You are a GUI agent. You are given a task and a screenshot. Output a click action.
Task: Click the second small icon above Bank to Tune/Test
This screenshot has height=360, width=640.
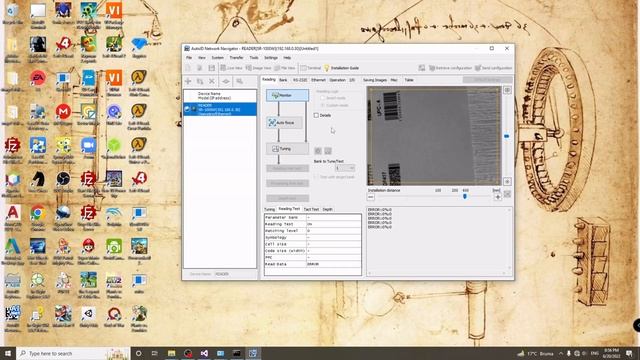(328, 151)
